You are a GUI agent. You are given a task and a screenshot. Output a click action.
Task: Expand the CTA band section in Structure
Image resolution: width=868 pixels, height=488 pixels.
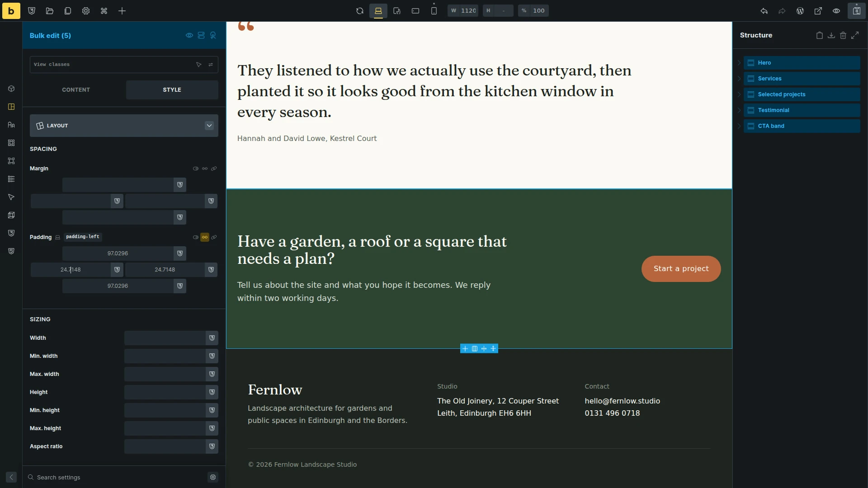click(x=739, y=126)
